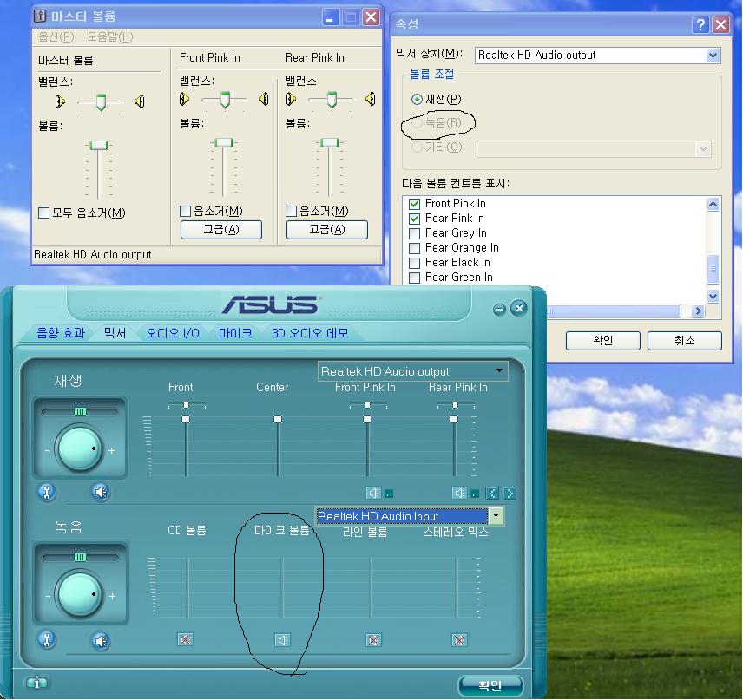Click down arrow of volume controls list scrollbar

coord(713,296)
